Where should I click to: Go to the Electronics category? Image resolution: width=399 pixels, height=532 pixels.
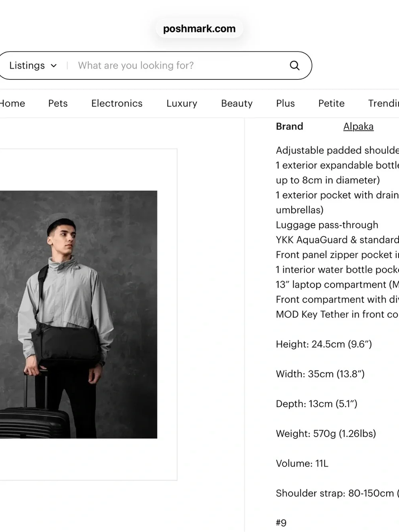pyautogui.click(x=117, y=103)
